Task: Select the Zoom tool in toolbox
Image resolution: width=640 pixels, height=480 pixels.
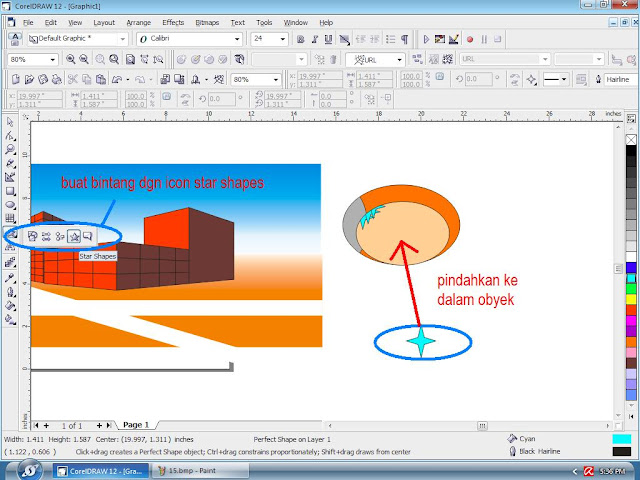Action: click(x=10, y=149)
